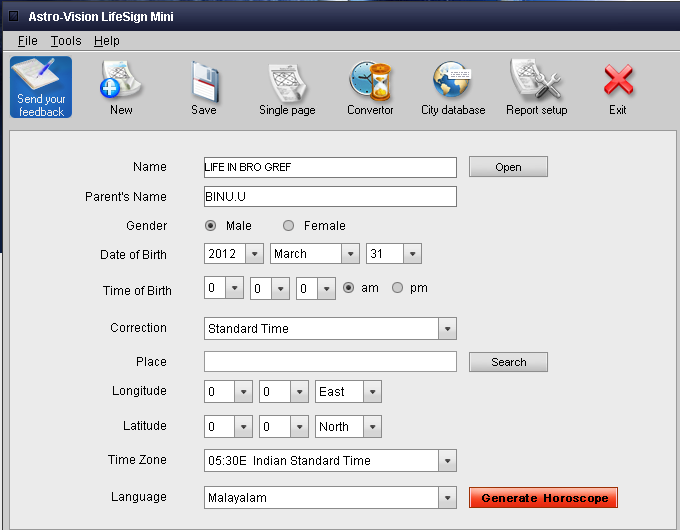Open the Tools menu
The image size is (680, 530).
(x=66, y=41)
